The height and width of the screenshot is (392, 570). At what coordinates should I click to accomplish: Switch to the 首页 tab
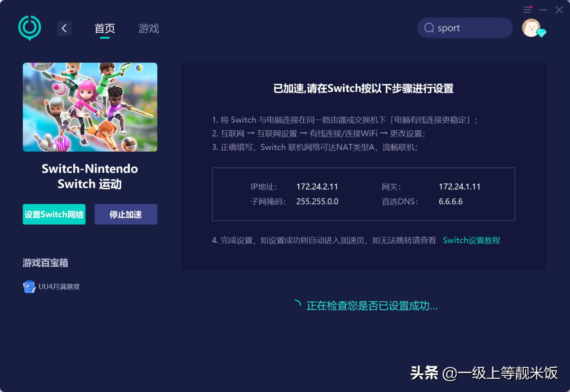104,28
